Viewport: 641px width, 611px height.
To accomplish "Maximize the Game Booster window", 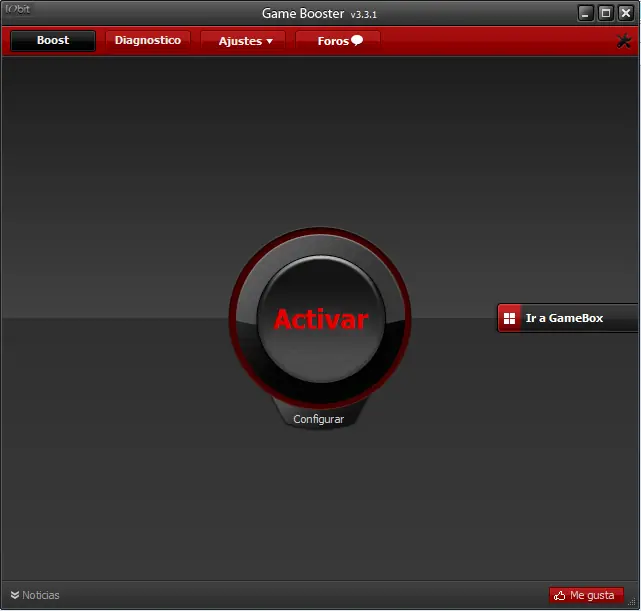I will [606, 13].
